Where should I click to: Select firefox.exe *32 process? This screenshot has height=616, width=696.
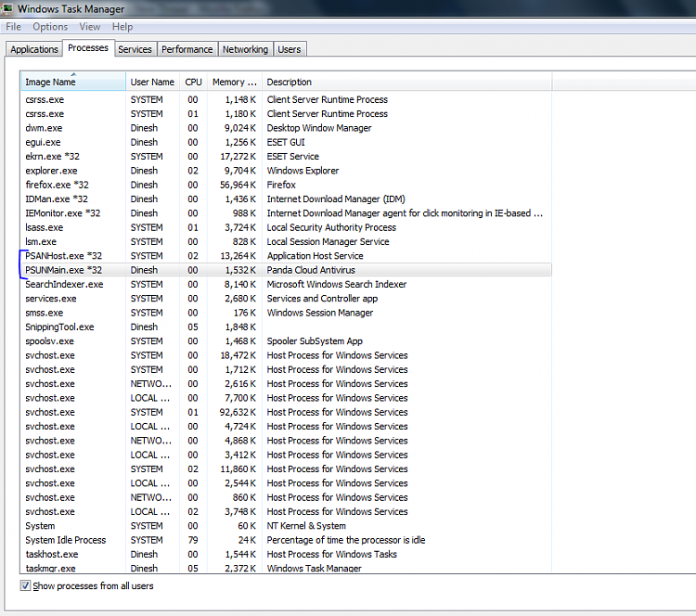[287, 185]
